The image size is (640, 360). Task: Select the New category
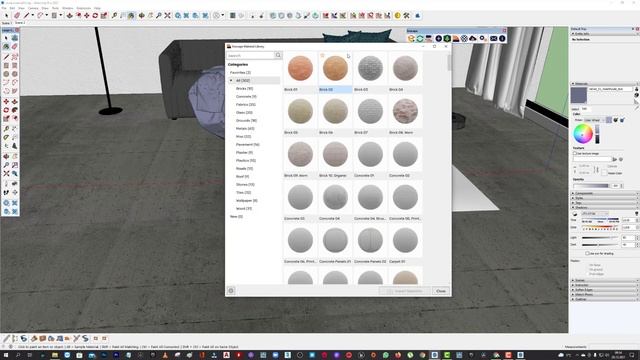[x=236, y=216]
